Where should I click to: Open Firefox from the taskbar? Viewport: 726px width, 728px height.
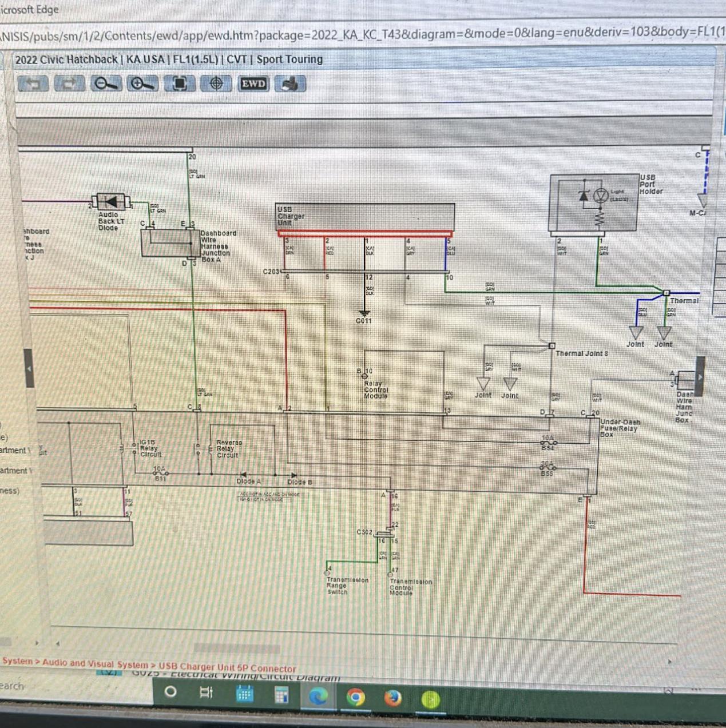pos(392,698)
